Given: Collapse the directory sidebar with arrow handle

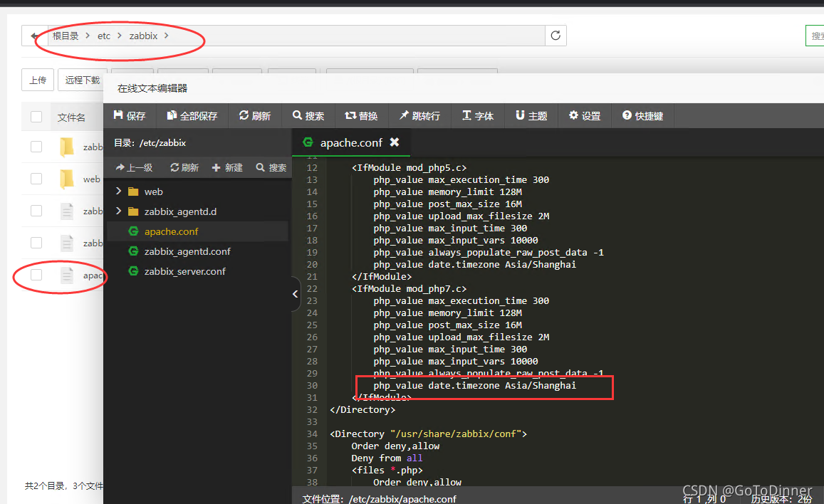Looking at the screenshot, I should coord(296,294).
